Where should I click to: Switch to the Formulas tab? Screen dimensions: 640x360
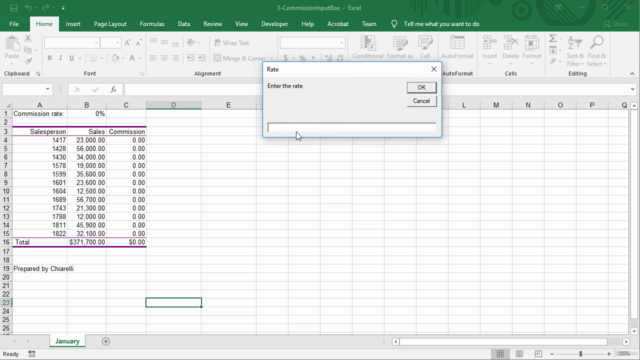tap(152, 24)
